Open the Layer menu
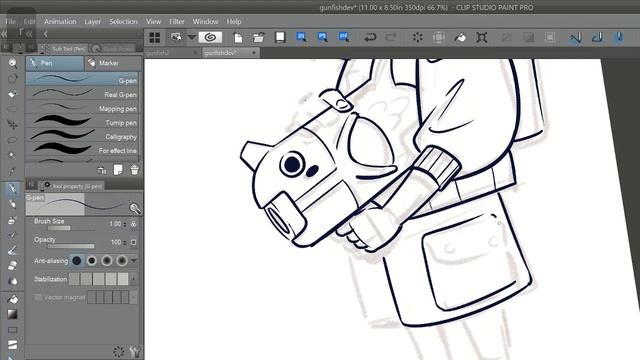 [93, 21]
